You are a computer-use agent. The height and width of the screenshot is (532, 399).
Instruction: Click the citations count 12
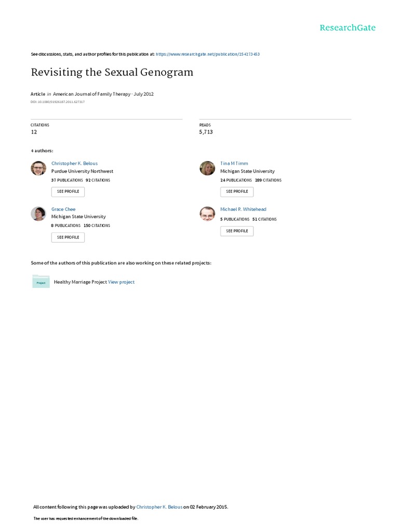click(34, 132)
